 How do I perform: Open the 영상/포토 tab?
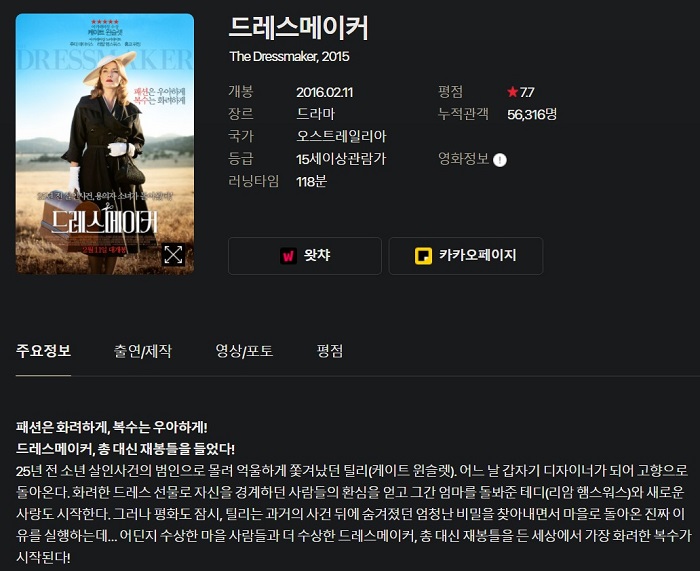[244, 351]
